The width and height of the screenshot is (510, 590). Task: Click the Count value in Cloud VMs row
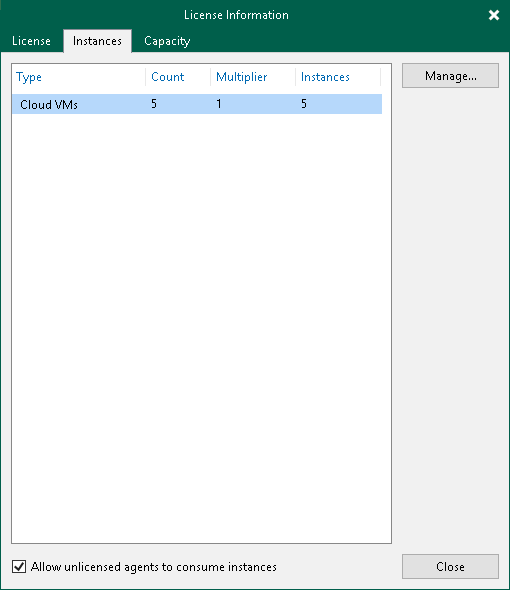coord(154,104)
